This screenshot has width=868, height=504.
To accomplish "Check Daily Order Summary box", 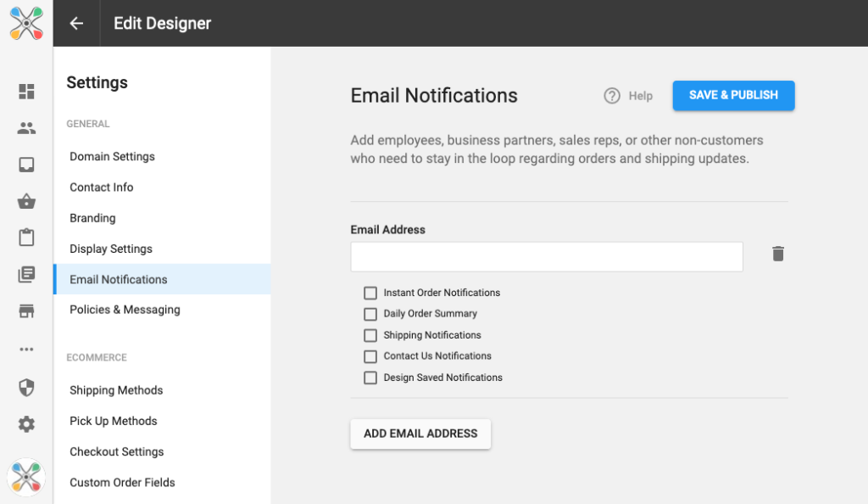I will pos(370,314).
